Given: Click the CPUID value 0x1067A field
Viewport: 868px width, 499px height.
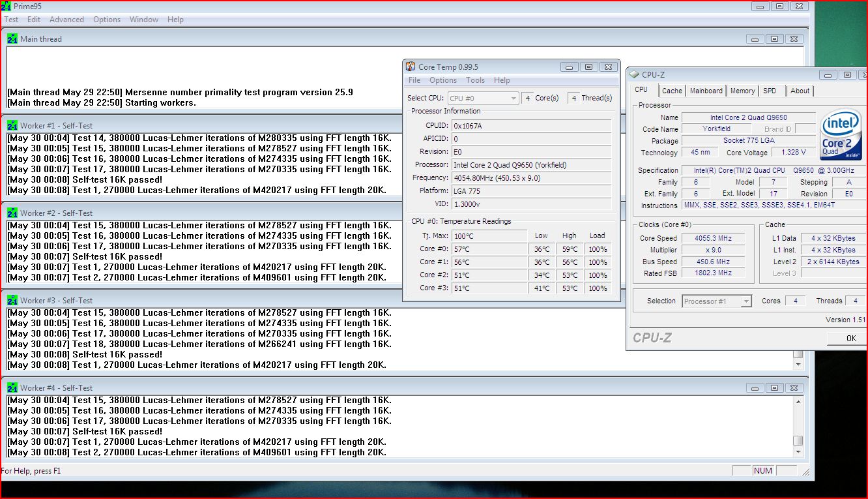Looking at the screenshot, I should 532,125.
